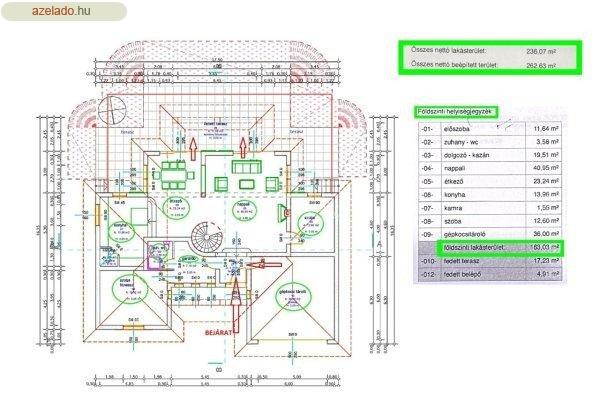
Task: Click the red arrow pointing left near the hallway
Action: pyautogui.click(x=264, y=264)
